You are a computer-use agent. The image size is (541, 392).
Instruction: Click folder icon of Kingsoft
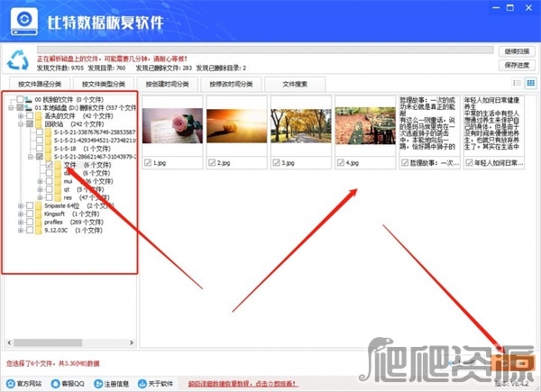[38, 214]
